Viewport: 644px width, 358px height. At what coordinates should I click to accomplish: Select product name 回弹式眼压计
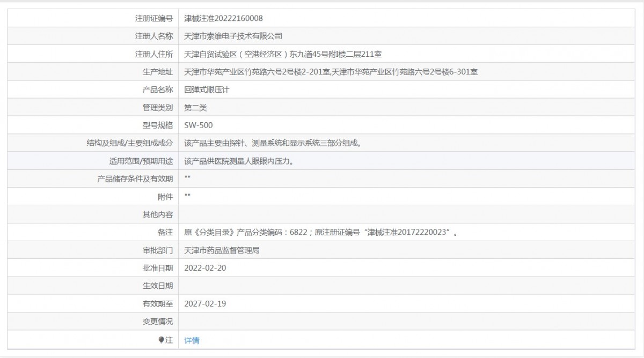[x=207, y=89]
